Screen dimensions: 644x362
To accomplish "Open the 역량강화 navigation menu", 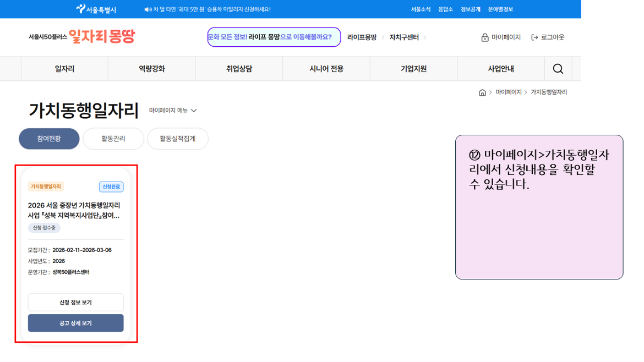I will tap(151, 69).
